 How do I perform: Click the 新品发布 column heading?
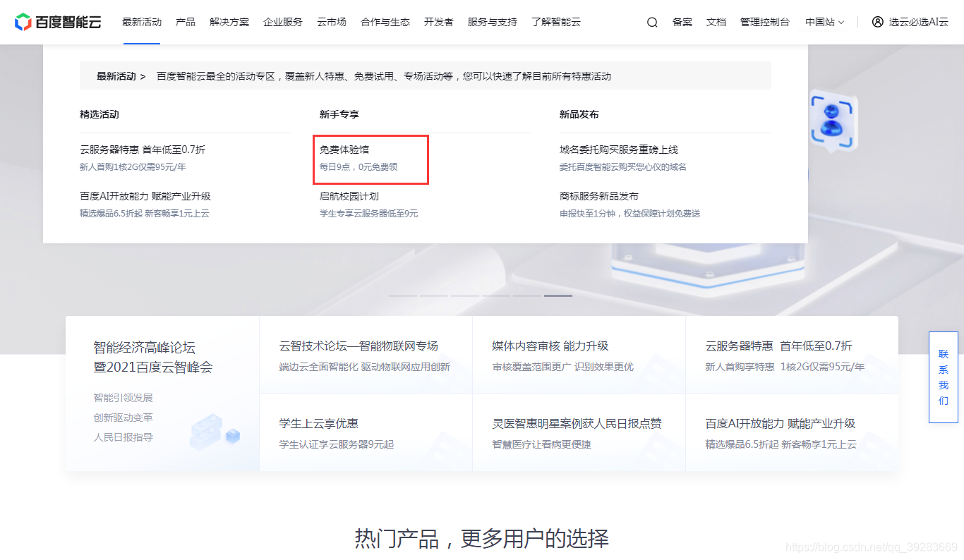(579, 114)
